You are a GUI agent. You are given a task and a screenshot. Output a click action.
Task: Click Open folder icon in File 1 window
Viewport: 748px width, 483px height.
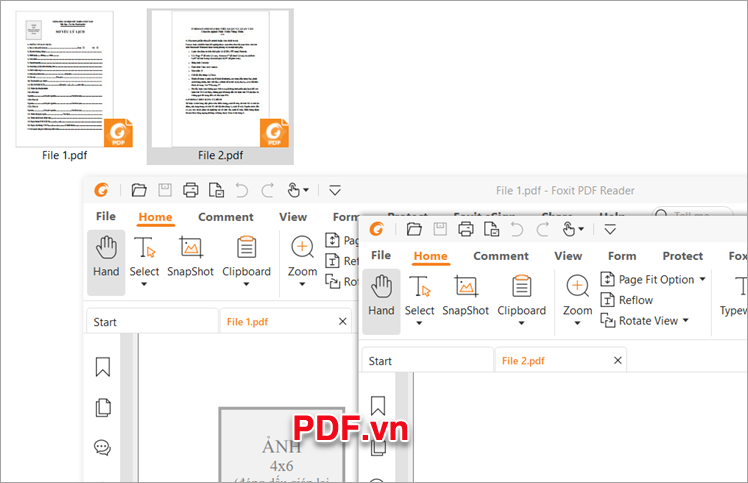139,190
